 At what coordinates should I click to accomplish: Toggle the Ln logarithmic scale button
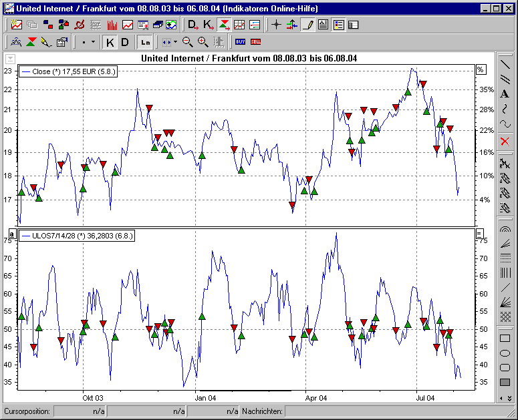(x=145, y=42)
